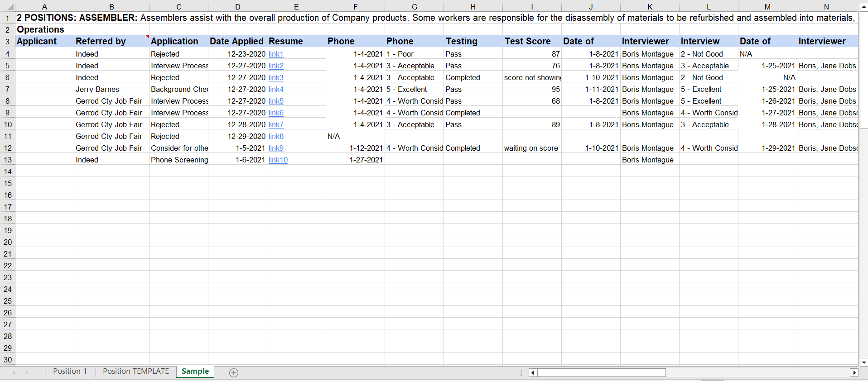Select the Sample sheet tab
Image resolution: width=868 pixels, height=381 pixels.
[195, 371]
